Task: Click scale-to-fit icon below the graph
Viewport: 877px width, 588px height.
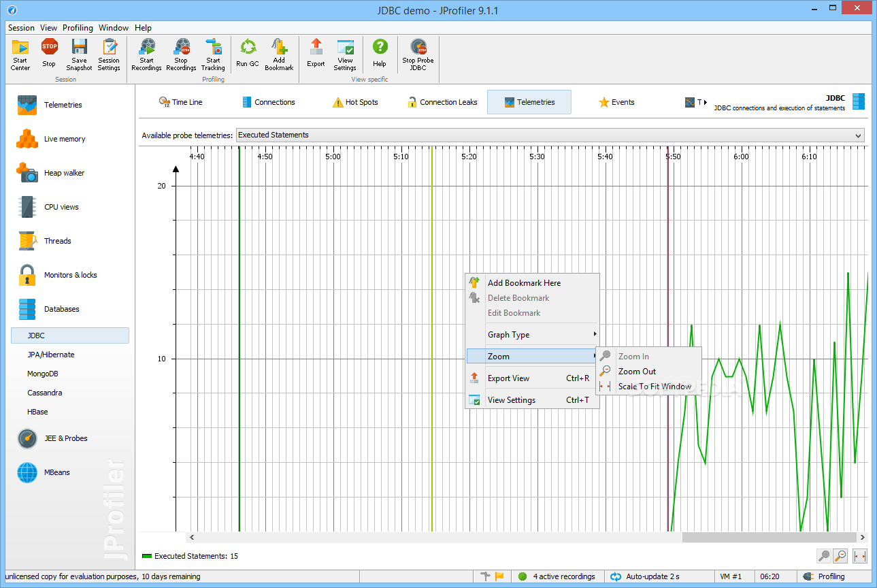Action: point(860,556)
